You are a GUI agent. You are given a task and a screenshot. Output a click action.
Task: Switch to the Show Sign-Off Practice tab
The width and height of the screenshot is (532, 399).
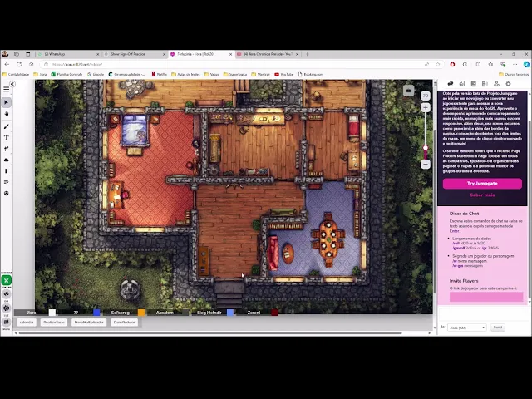tap(135, 54)
